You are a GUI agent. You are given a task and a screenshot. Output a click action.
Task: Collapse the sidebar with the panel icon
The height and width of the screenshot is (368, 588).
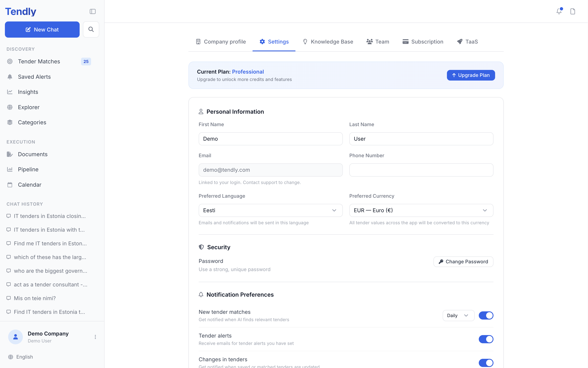point(92,11)
